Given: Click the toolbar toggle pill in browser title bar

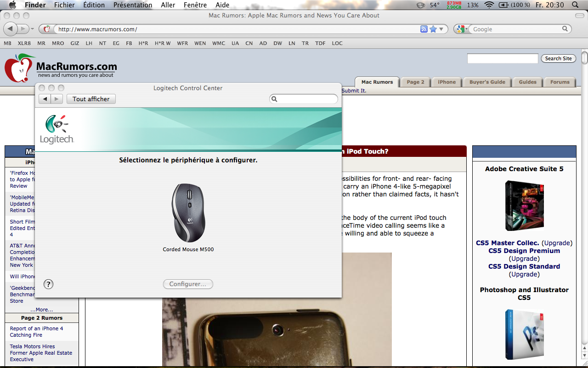Looking at the screenshot, I should pyautogui.click(x=580, y=15).
